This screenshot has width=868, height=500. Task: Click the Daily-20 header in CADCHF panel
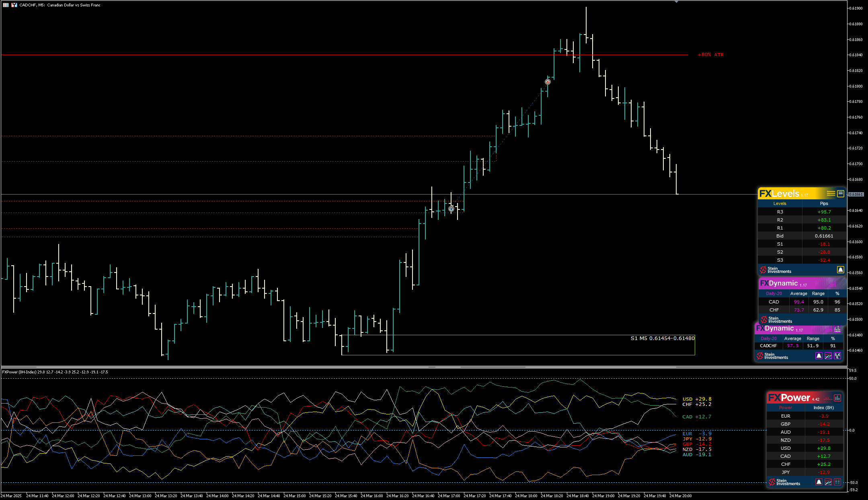(x=769, y=338)
